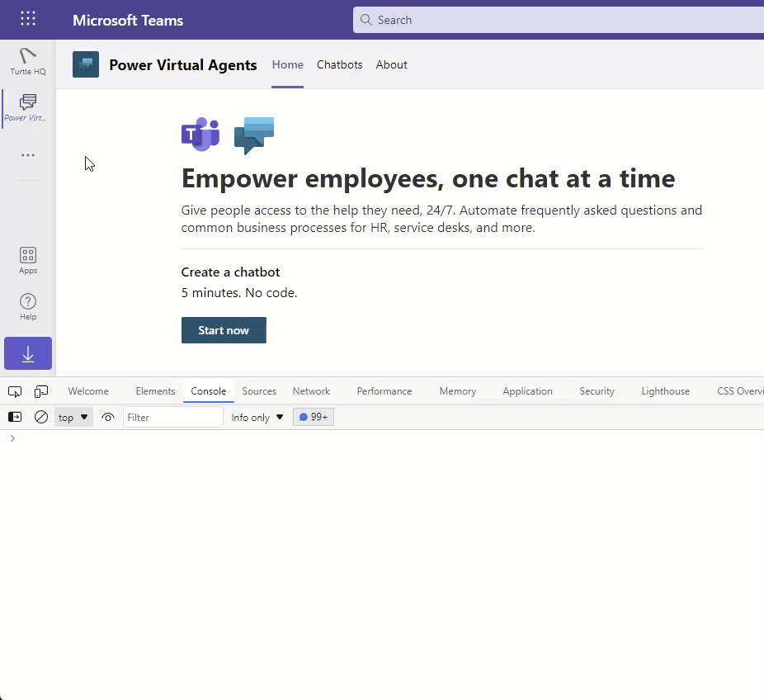Open the DevTools Welcome tab

point(88,391)
